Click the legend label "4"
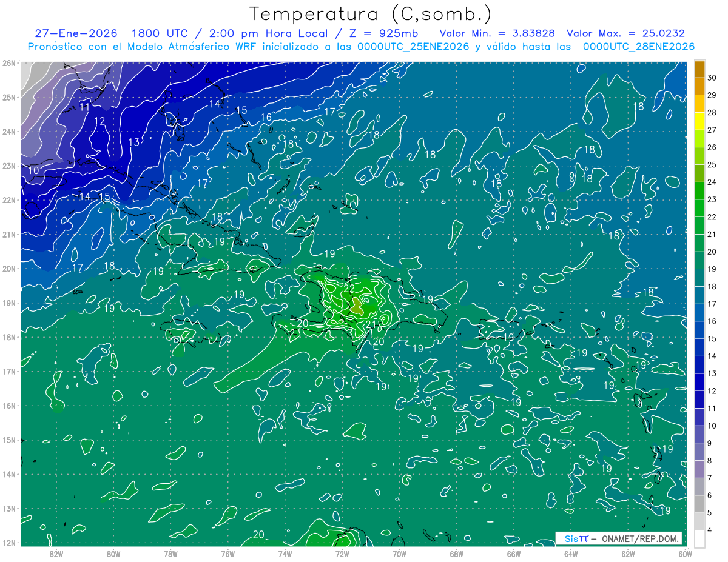This screenshot has height=562, width=728. [x=710, y=530]
